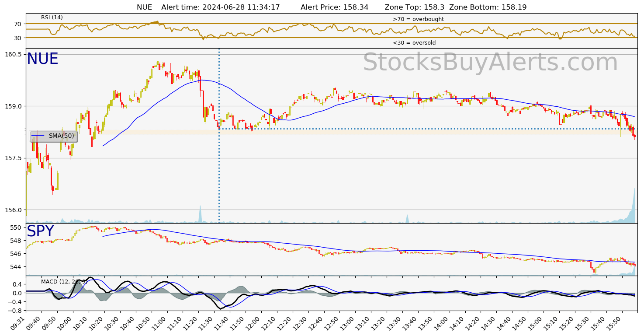Click the 157.5 price axis label

point(13,158)
